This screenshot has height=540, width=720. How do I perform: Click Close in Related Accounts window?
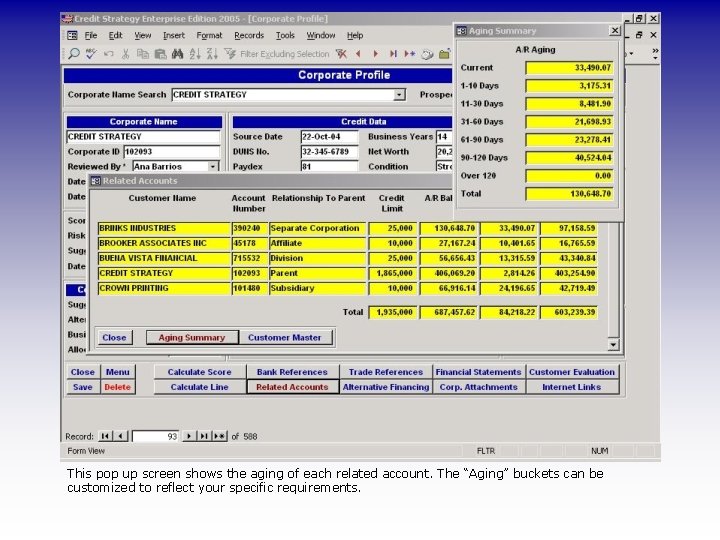point(114,338)
